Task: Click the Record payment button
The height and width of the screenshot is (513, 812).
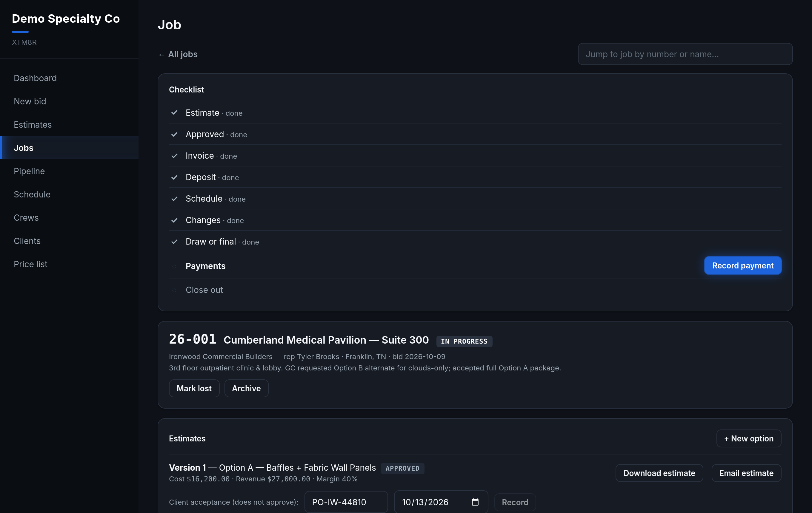Action: [742, 265]
